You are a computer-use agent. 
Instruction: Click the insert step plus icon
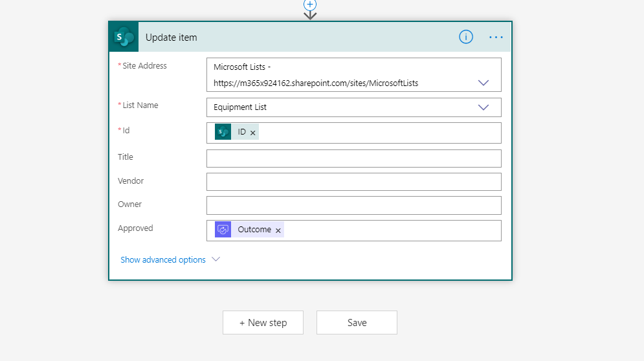[x=310, y=5]
